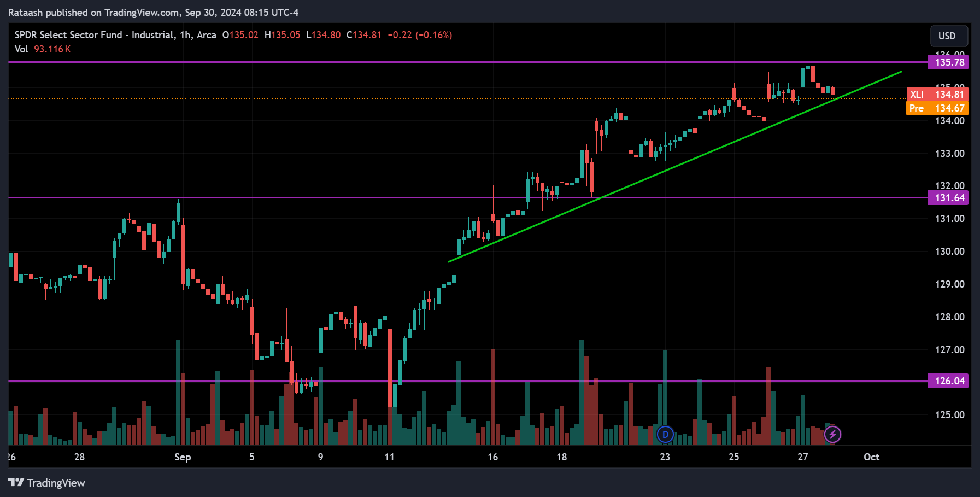Click the low value L134.80 in legend
980x497 pixels.
[323, 35]
